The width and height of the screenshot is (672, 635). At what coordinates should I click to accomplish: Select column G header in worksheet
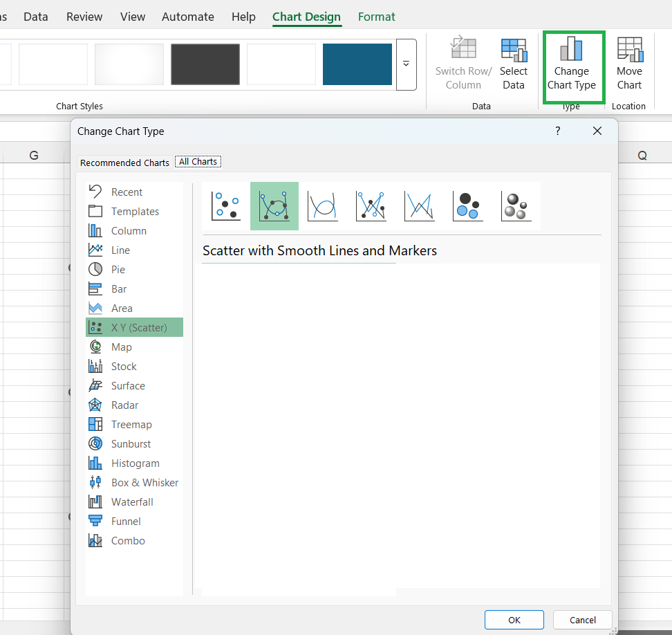[x=34, y=155]
